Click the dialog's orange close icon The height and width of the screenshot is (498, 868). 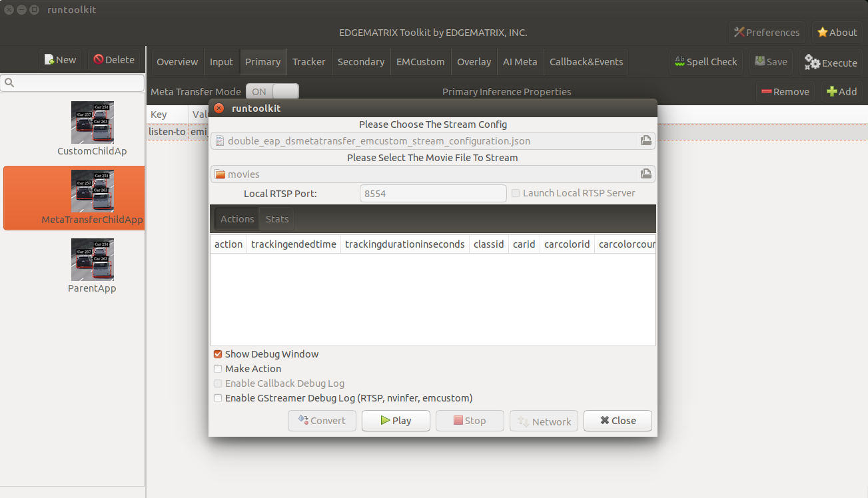tap(218, 109)
